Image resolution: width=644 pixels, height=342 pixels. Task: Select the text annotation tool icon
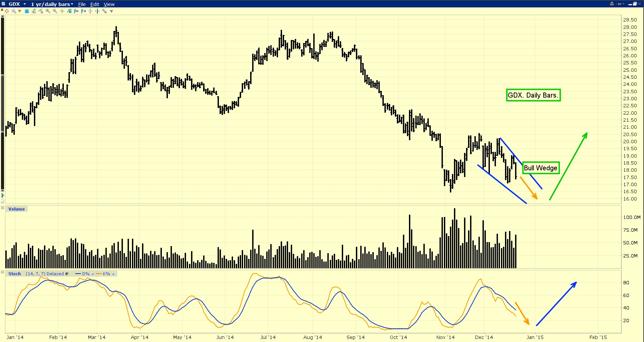click(x=27, y=11)
